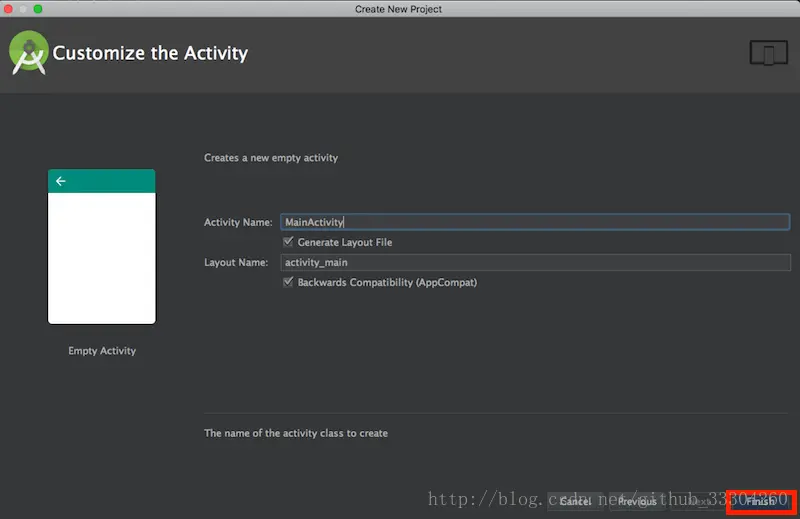The image size is (800, 519).
Task: Toggle the Generate Layout File checkbox
Action: [x=288, y=242]
